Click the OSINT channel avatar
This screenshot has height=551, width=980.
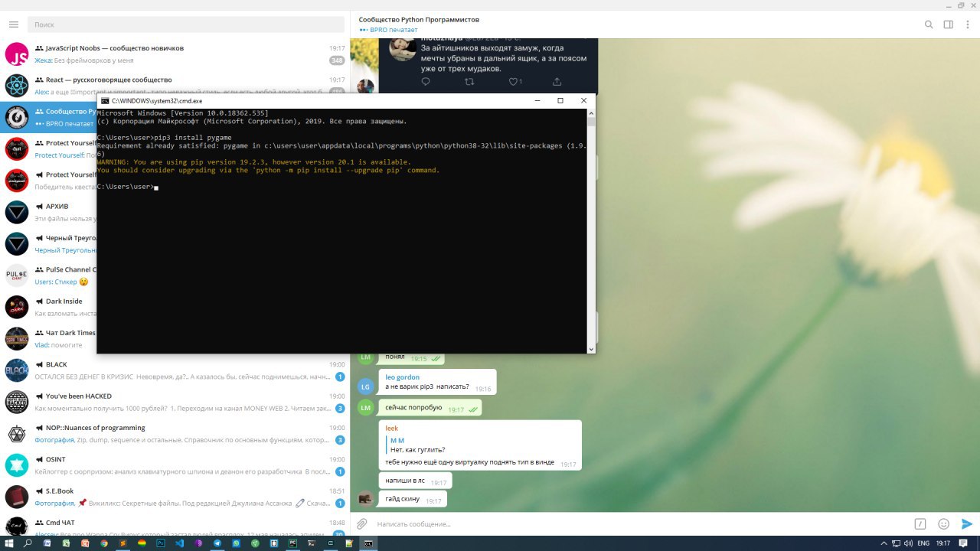(x=17, y=465)
